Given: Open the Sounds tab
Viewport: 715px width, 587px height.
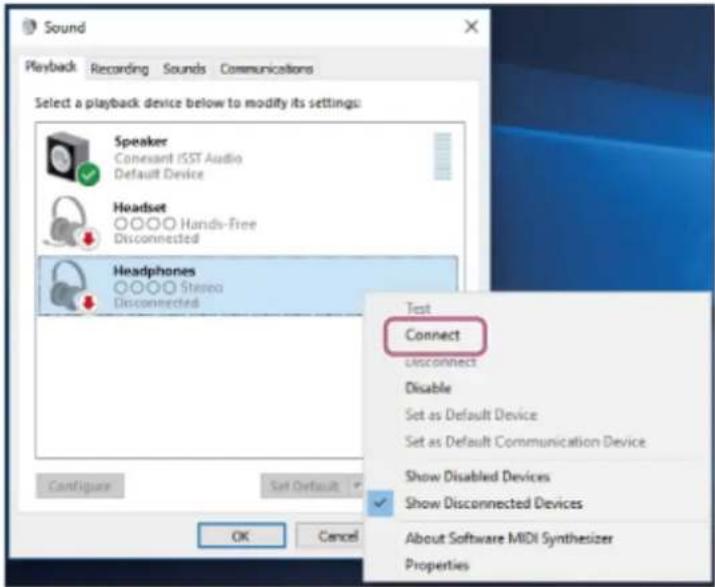Looking at the screenshot, I should click(184, 69).
